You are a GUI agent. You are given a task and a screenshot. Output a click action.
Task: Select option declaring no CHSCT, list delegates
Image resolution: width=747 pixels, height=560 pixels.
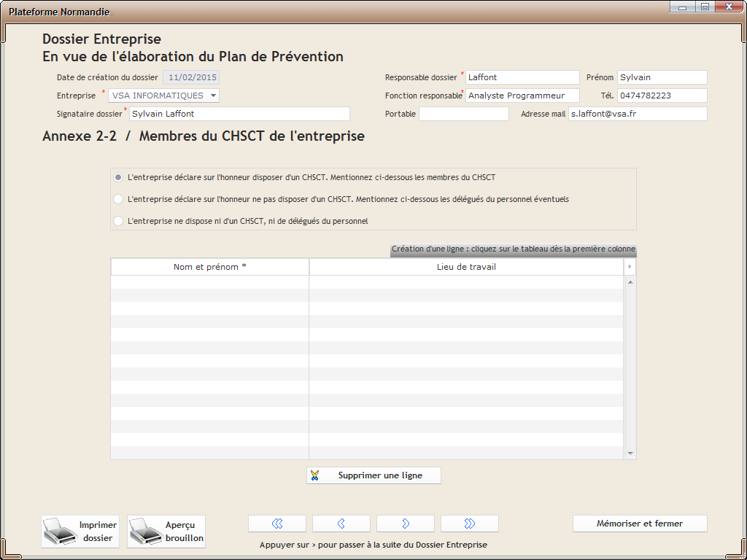tap(118, 199)
